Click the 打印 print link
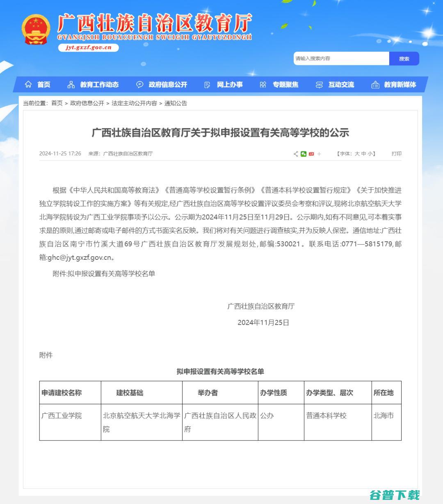This screenshot has height=504, width=443. (x=396, y=154)
